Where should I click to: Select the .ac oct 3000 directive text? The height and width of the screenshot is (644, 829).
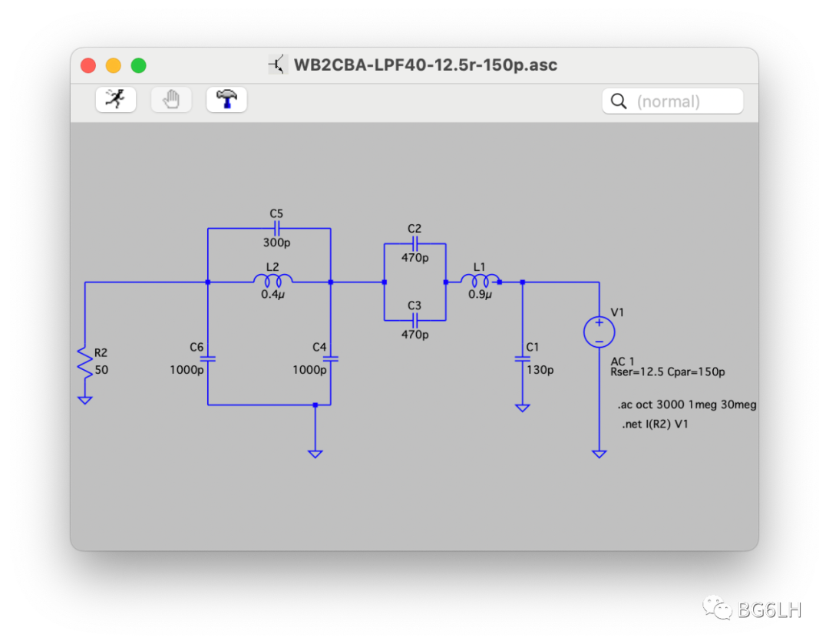coord(687,405)
